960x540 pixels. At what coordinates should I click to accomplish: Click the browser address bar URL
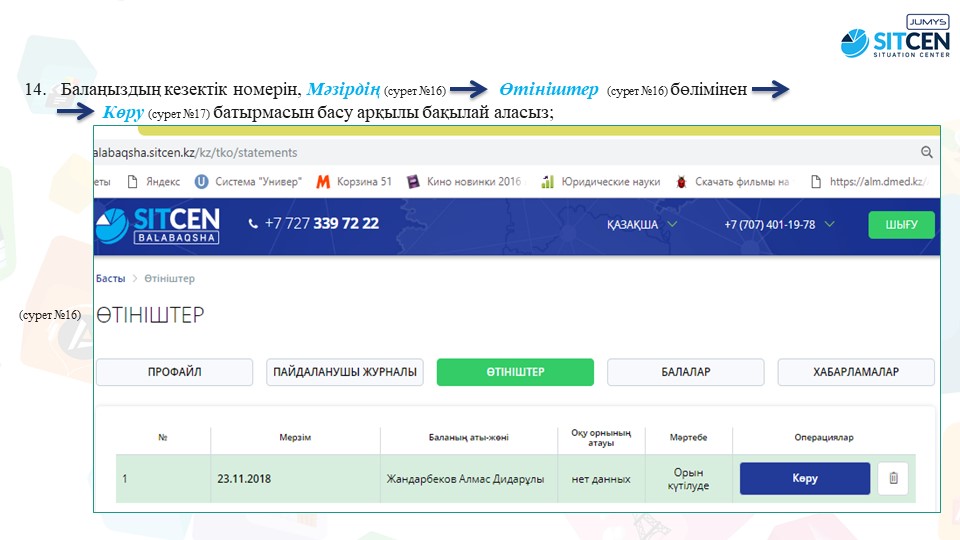click(x=200, y=152)
